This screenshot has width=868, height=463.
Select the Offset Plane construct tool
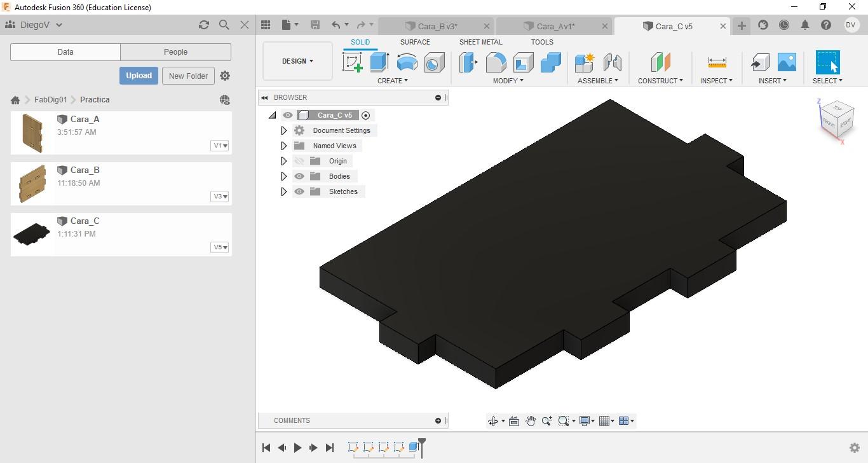pyautogui.click(x=660, y=62)
